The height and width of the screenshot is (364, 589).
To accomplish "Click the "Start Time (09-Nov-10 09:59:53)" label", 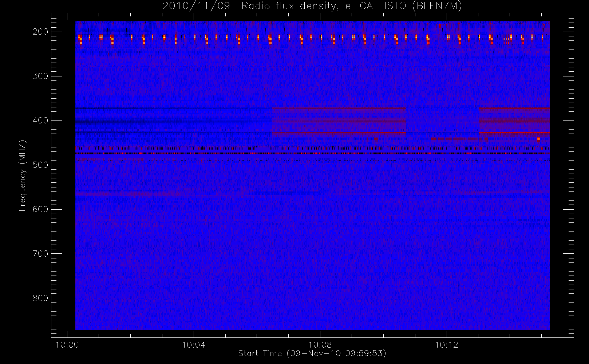I will [312, 353].
